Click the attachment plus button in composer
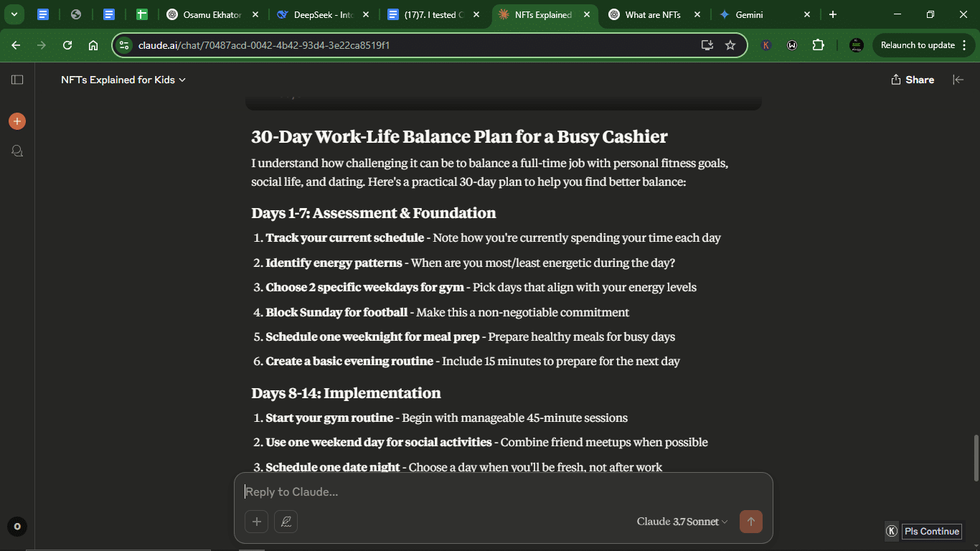The width and height of the screenshot is (980, 551). pyautogui.click(x=256, y=522)
